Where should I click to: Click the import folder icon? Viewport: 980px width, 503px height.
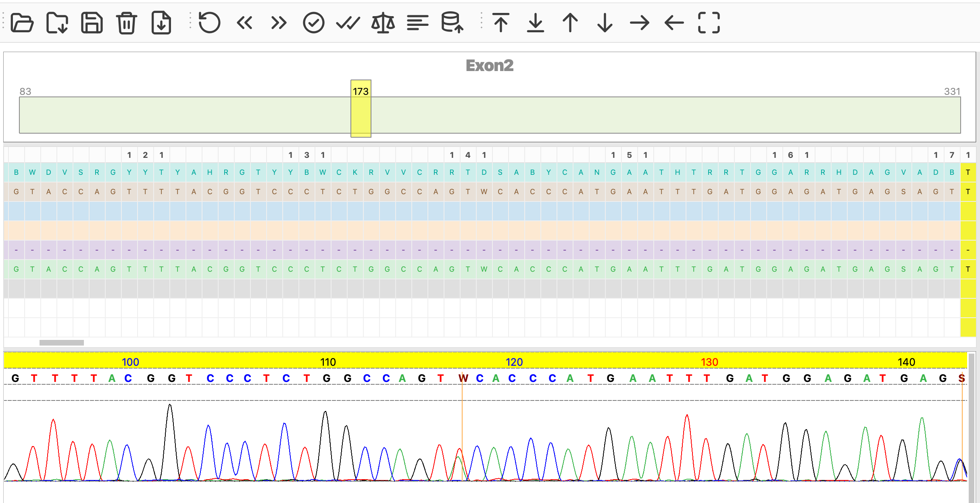click(x=57, y=23)
